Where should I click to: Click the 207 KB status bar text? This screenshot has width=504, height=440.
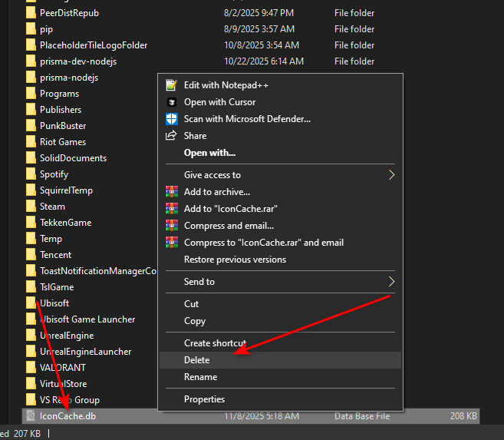coord(27,434)
